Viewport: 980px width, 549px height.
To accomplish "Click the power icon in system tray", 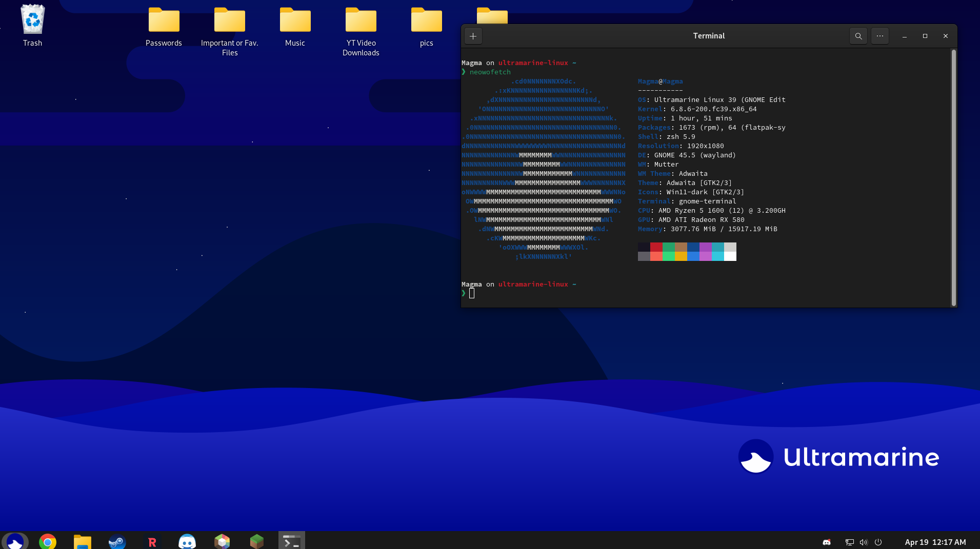I will point(878,542).
